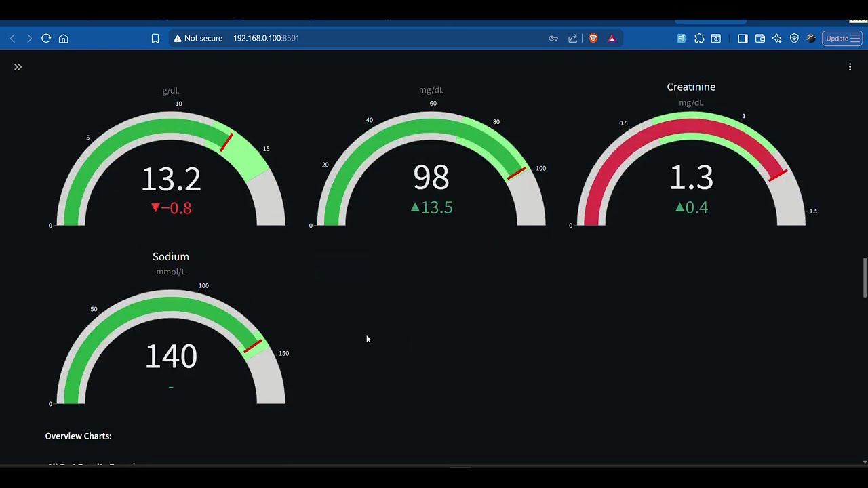
Task: Open the extensions puzzle-piece menu
Action: (699, 39)
